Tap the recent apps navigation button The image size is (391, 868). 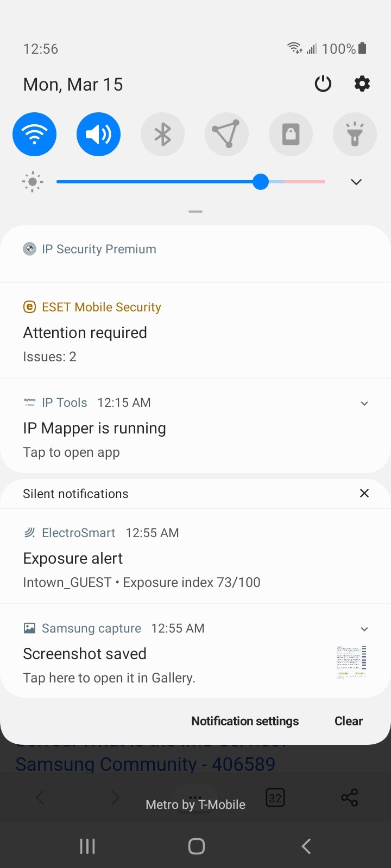87,846
